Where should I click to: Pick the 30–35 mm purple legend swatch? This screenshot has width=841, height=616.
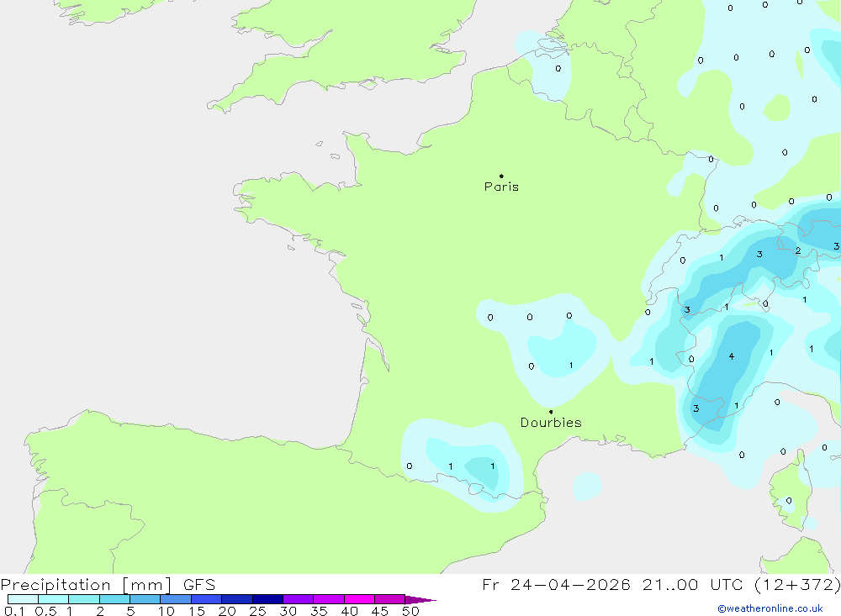(299, 599)
